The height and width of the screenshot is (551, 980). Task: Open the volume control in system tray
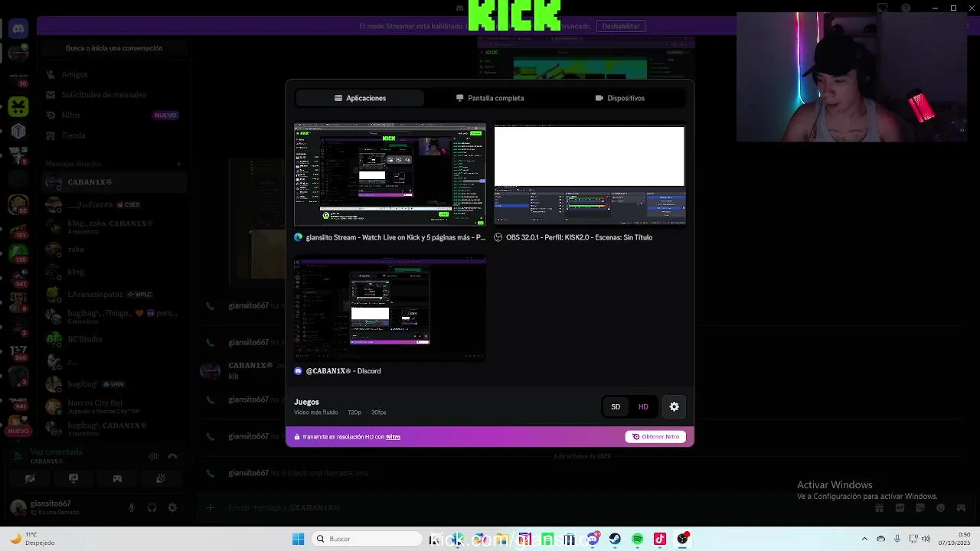coord(926,539)
